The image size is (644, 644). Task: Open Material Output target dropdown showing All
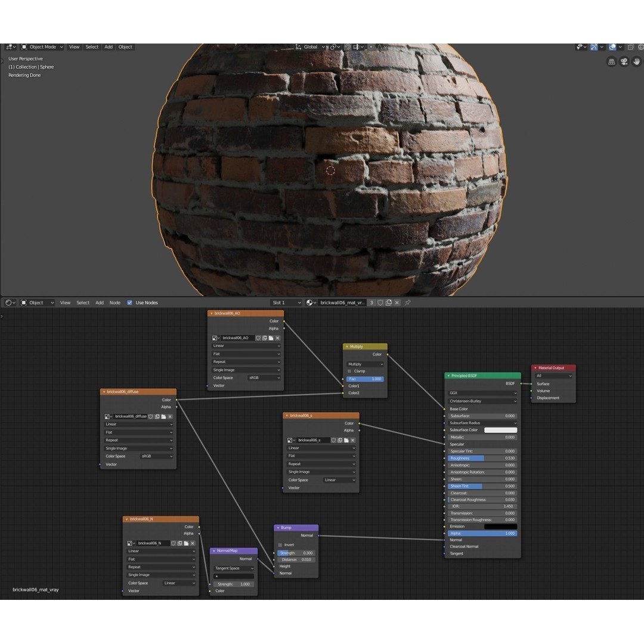tap(553, 376)
